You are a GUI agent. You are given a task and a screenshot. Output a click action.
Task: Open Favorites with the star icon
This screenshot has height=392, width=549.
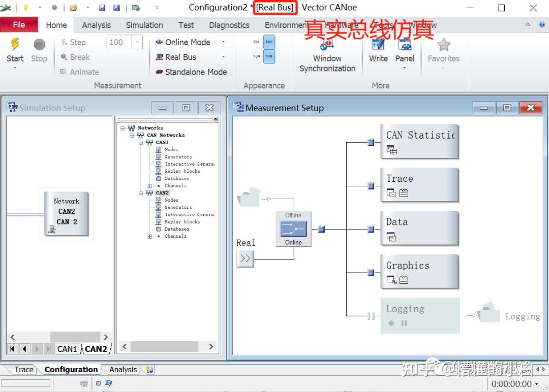click(x=443, y=46)
